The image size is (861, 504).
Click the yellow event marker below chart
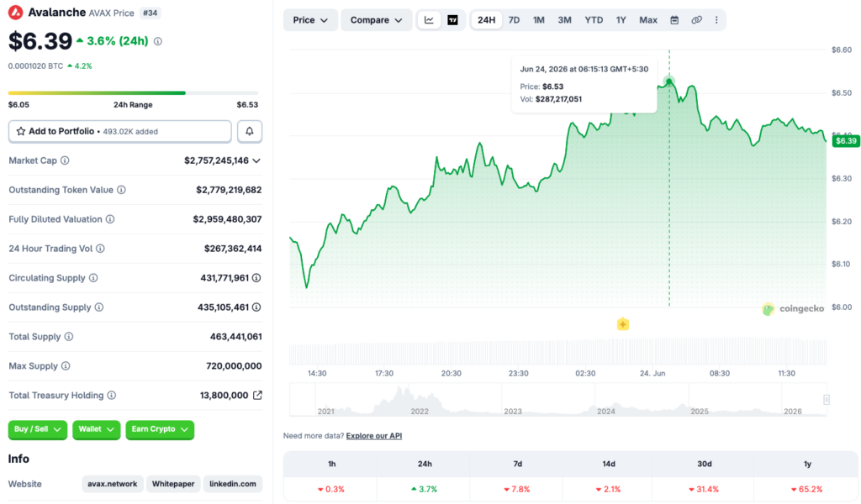[x=623, y=324]
